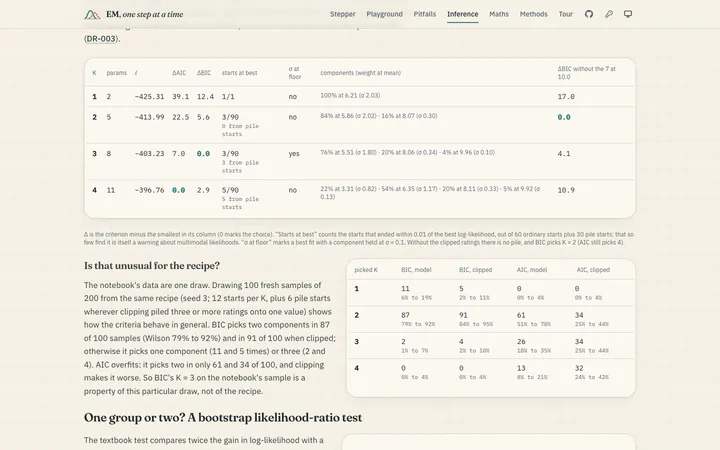This screenshot has height=450, width=720.
Task: Click the '1/1' starts cell
Action: (x=228, y=96)
